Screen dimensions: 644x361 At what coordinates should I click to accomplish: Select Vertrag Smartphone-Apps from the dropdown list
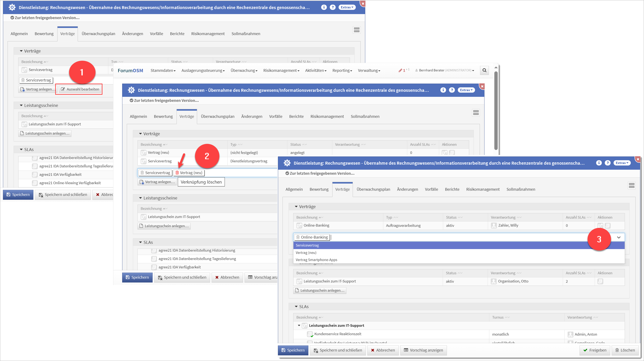[x=316, y=260]
